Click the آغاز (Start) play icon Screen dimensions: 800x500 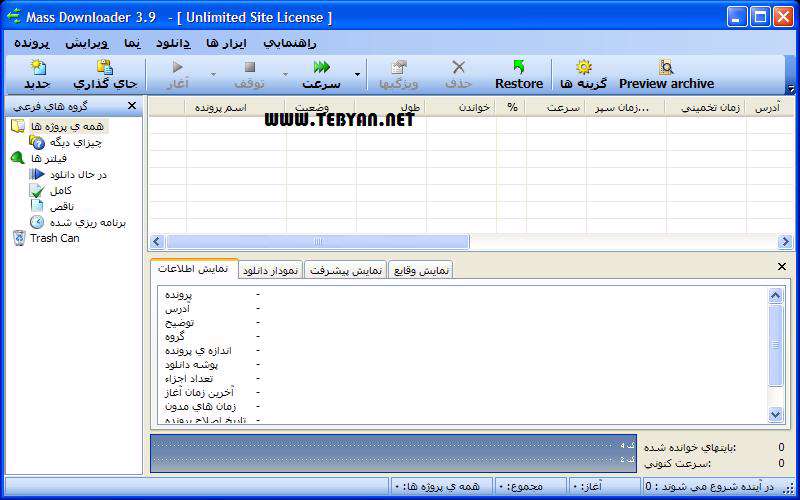[x=178, y=67]
